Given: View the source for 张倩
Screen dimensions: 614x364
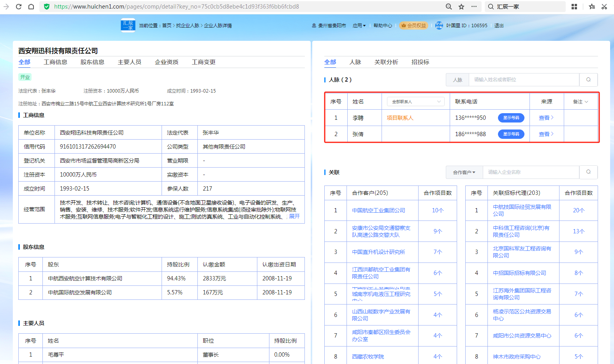Looking at the screenshot, I should point(546,134).
